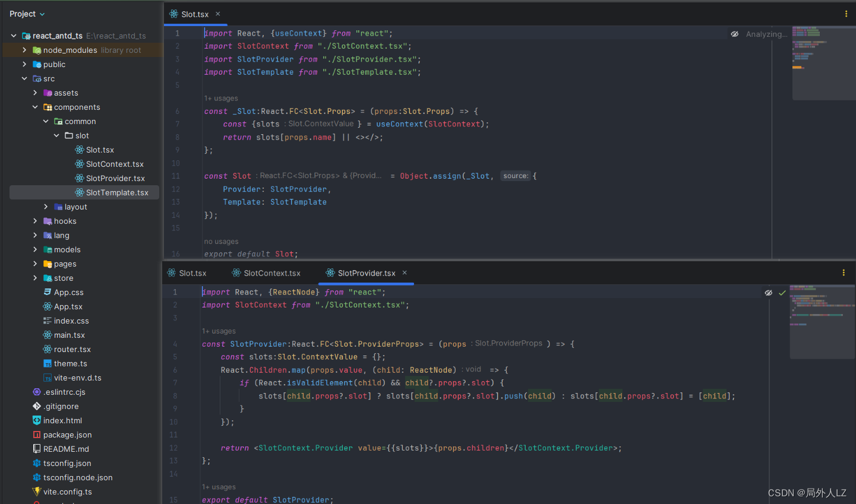This screenshot has width=856, height=504.
Task: Expand the node_modules folder
Action: coord(24,50)
